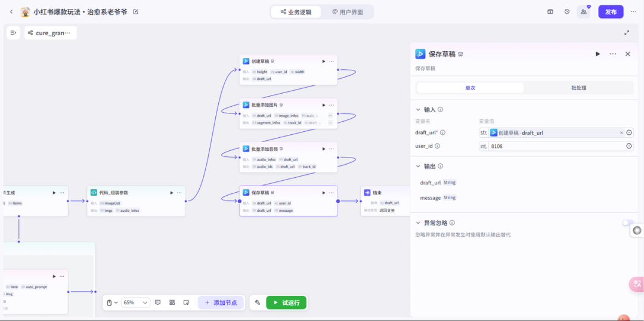Open more options on the 创建草稿 node
This screenshot has height=321, width=644.
pyautogui.click(x=332, y=61)
